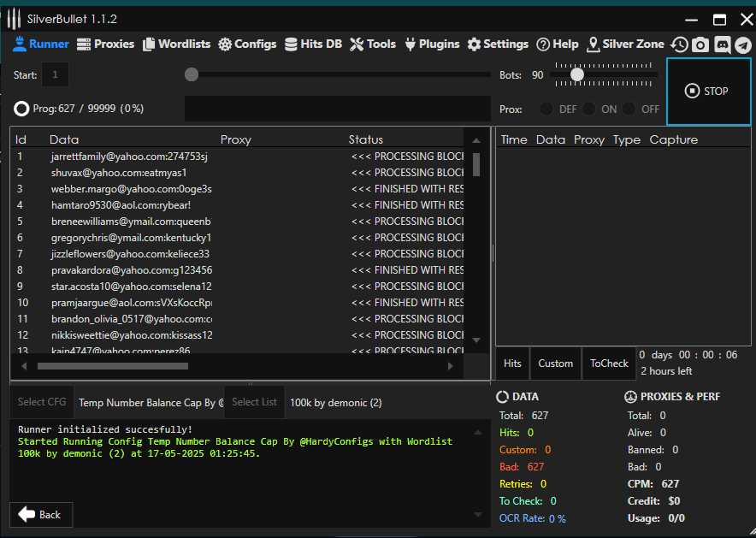
Task: Click the Hits DB database icon
Action: tap(291, 44)
